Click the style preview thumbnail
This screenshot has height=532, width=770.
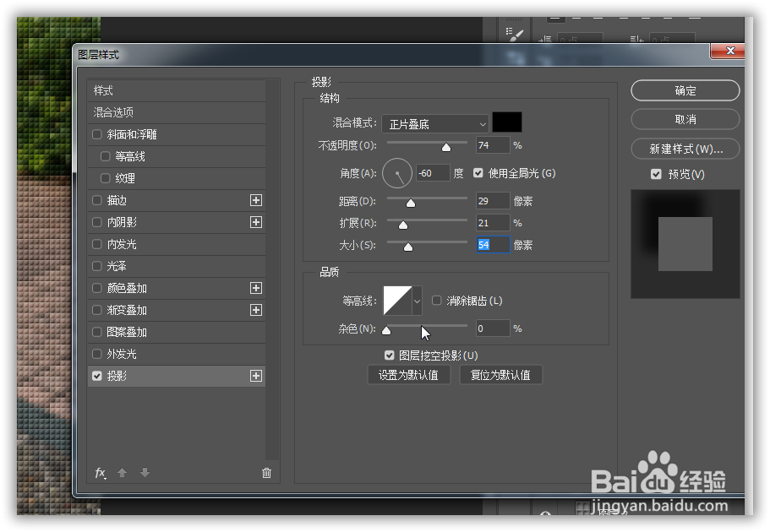(685, 244)
